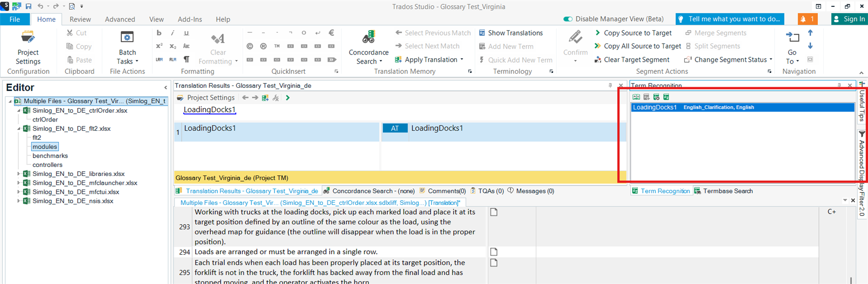Apply subscript formatting
This screenshot has width=868, height=284.
point(173,46)
